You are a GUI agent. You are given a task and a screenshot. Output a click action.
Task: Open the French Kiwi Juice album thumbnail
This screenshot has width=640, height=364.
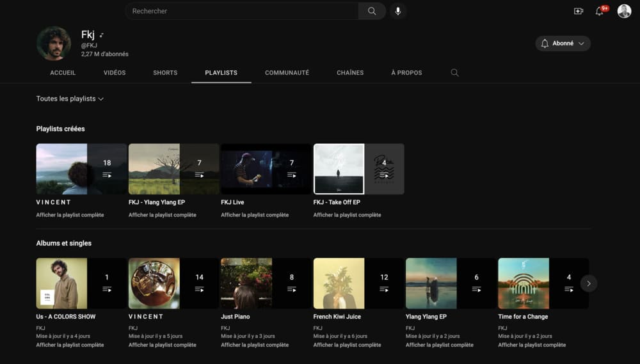coord(359,283)
